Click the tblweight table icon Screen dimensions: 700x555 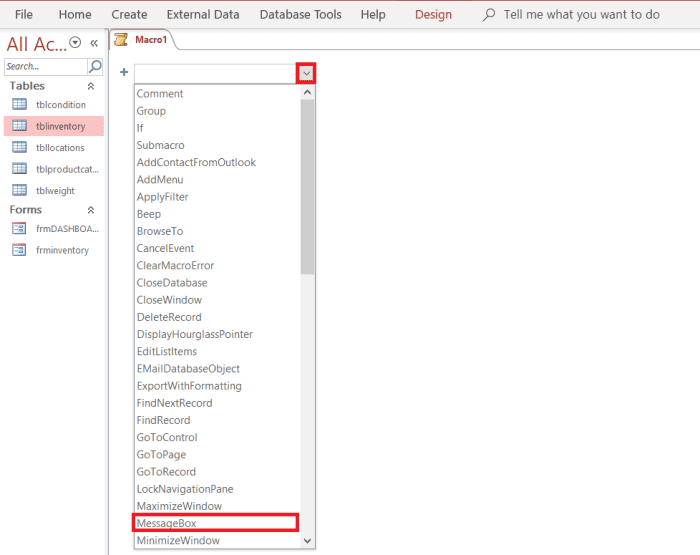[x=19, y=190]
